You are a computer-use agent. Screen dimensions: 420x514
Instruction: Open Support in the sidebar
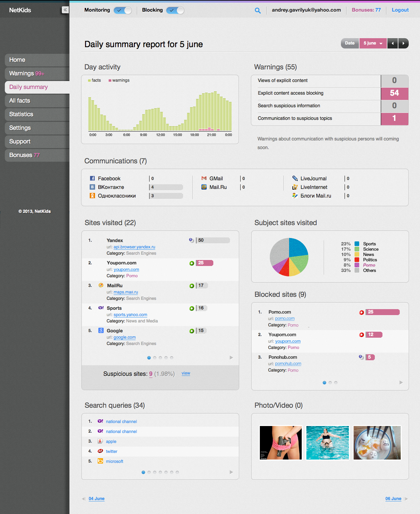point(37,141)
